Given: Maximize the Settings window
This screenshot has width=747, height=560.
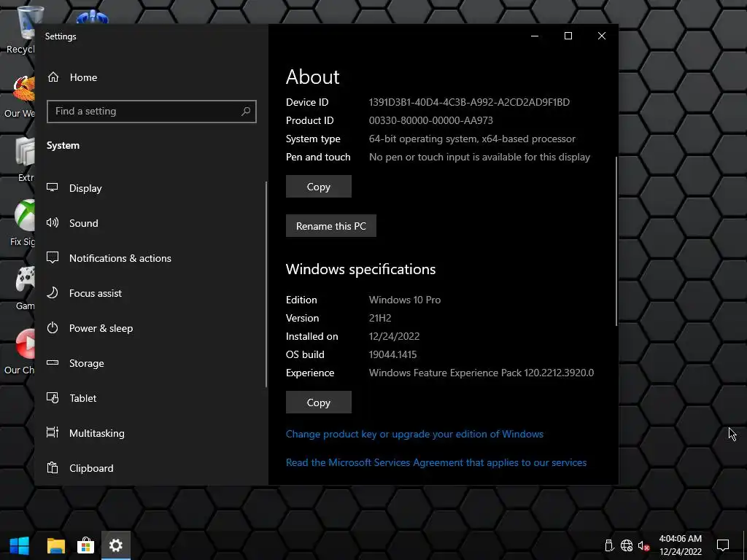Looking at the screenshot, I should click(x=568, y=36).
